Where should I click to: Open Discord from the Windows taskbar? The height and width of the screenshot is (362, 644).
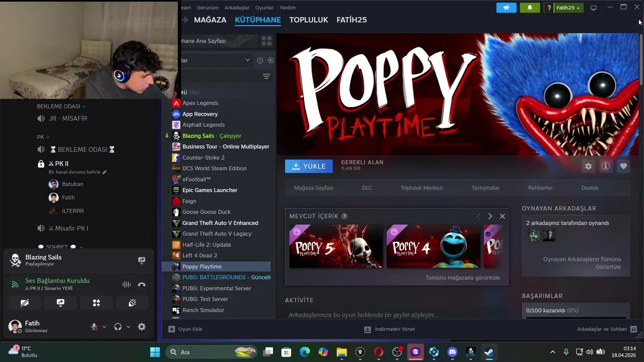[452, 352]
